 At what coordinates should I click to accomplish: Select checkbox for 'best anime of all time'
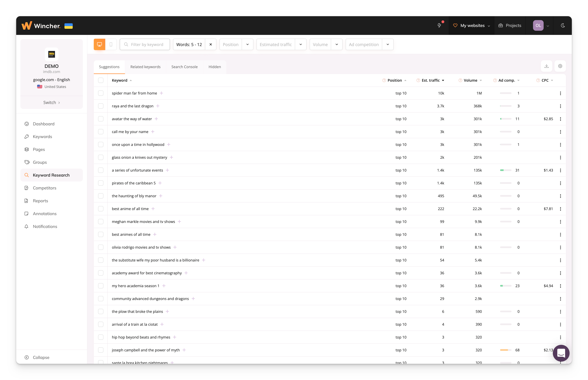pos(101,209)
